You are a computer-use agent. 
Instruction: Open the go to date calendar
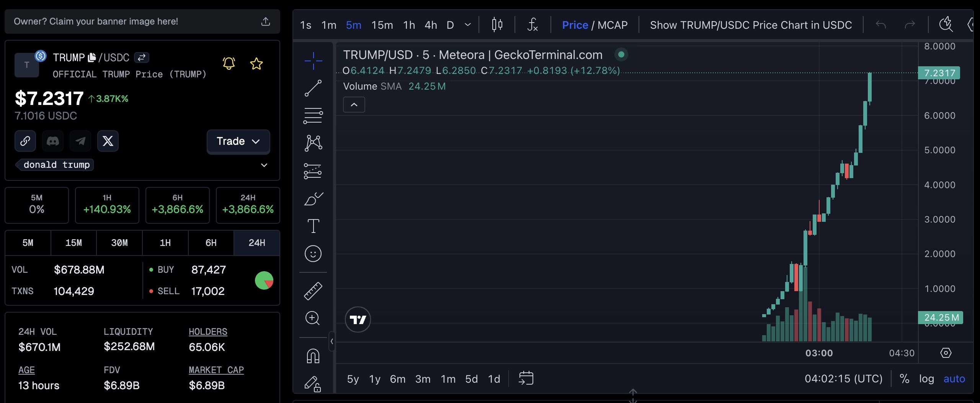click(x=526, y=378)
